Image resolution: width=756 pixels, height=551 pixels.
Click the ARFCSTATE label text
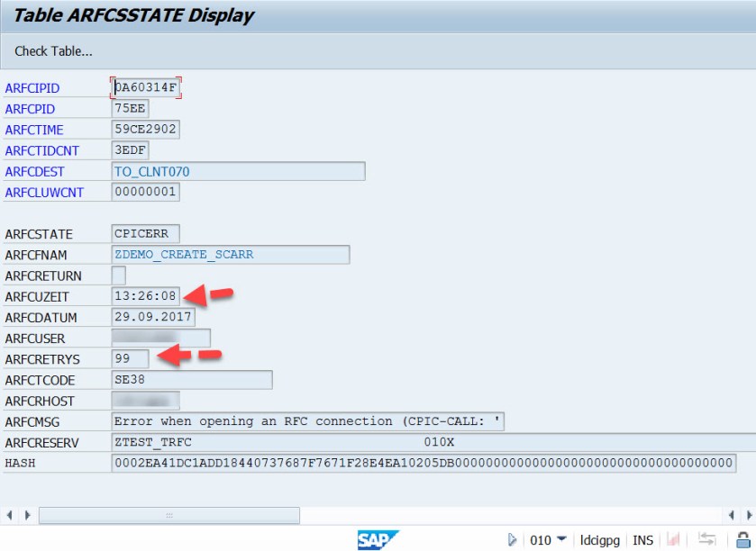pos(39,234)
